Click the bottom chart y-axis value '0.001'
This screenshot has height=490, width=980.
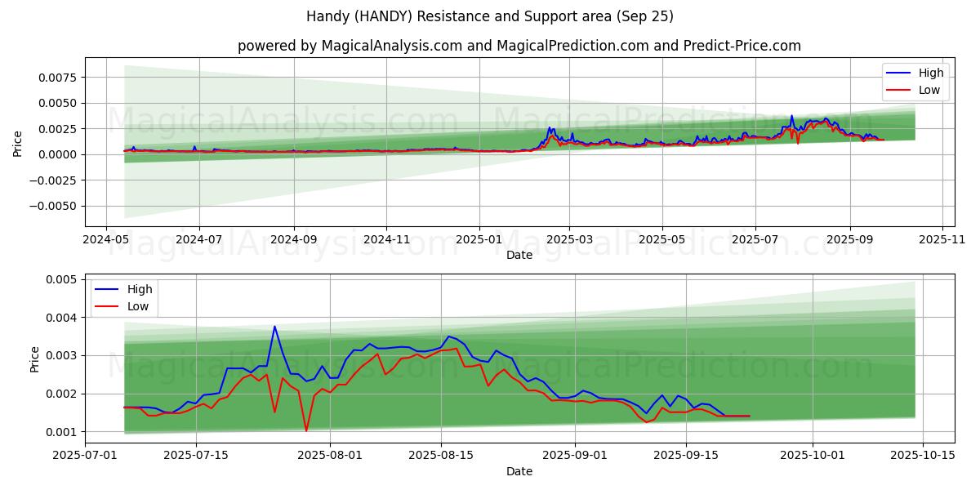[61, 432]
